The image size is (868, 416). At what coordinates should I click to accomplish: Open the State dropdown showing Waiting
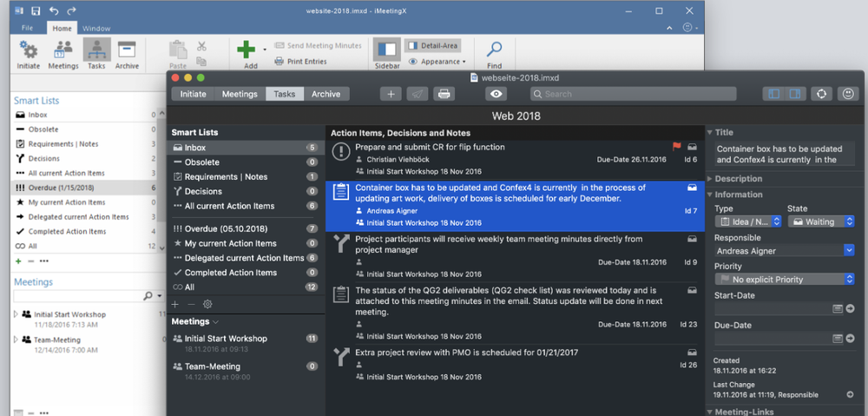point(821,221)
